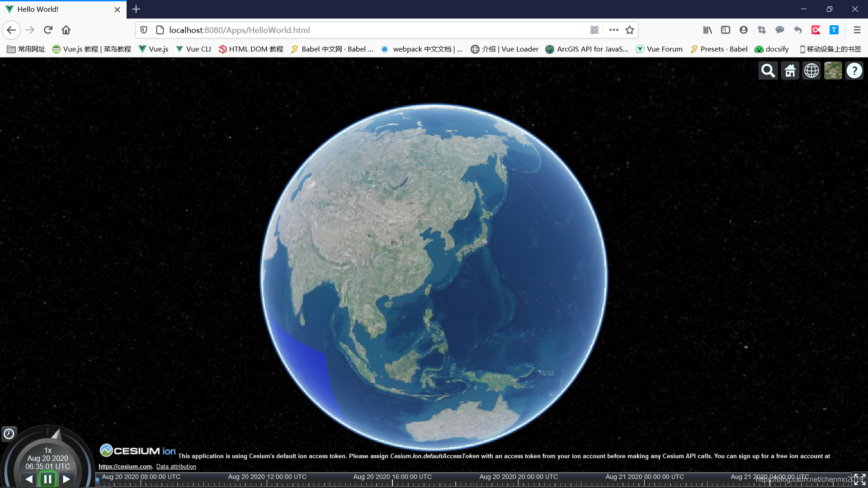Click the clock real-time button
Viewport: 868px width, 488px height.
9,434
